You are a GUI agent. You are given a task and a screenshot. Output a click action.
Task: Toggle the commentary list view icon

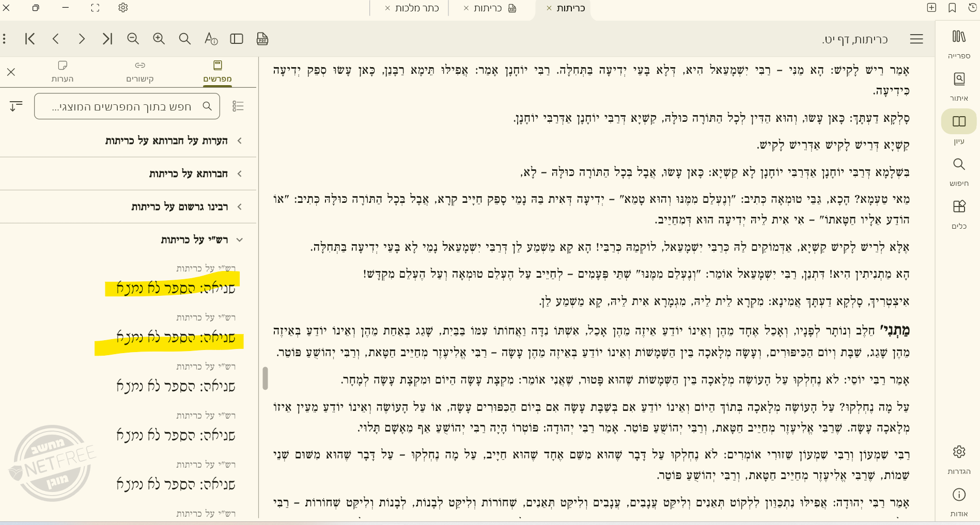pos(238,106)
